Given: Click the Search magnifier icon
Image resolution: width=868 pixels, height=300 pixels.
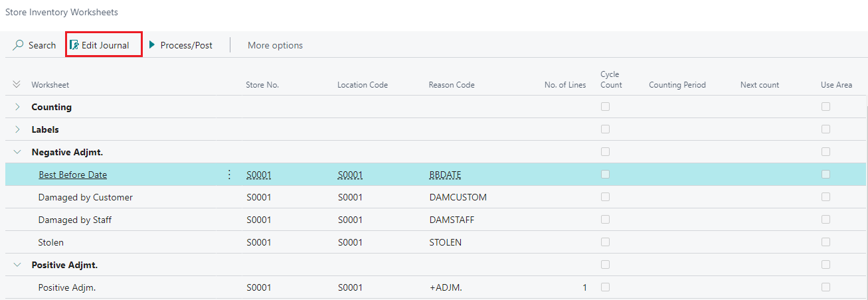Looking at the screenshot, I should (x=19, y=45).
